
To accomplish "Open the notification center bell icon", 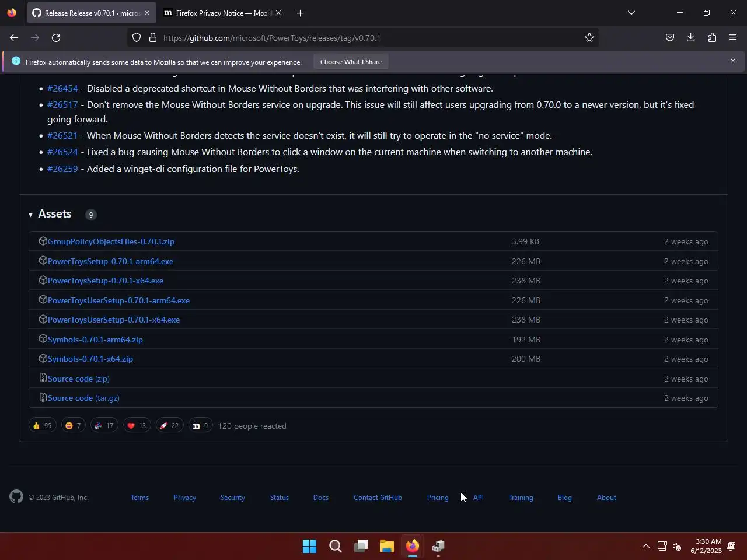I will click(x=731, y=546).
